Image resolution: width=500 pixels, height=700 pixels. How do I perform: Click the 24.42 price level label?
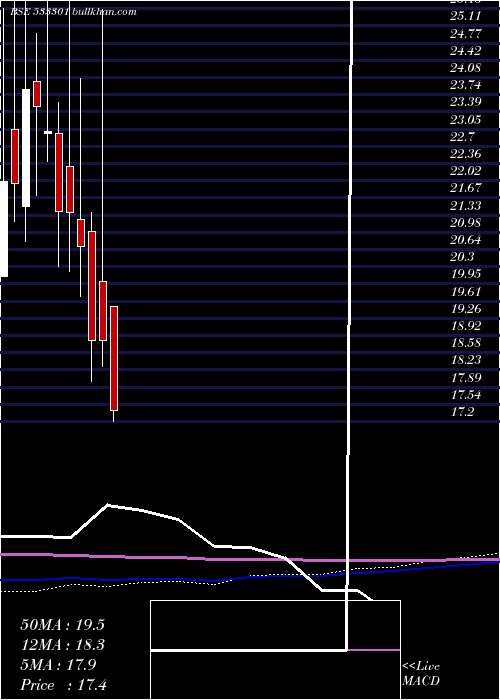coord(465,51)
